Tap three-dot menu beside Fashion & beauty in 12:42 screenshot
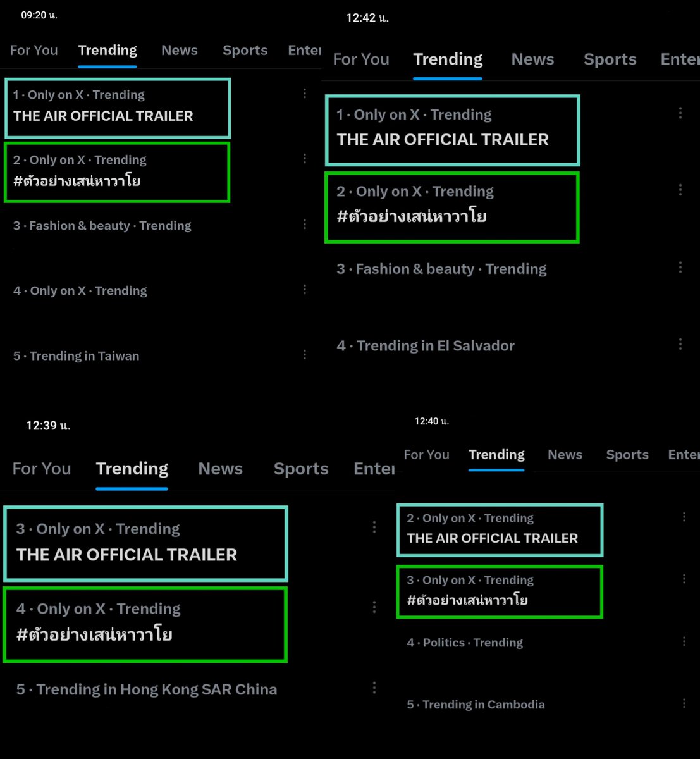This screenshot has height=759, width=700. tap(680, 268)
